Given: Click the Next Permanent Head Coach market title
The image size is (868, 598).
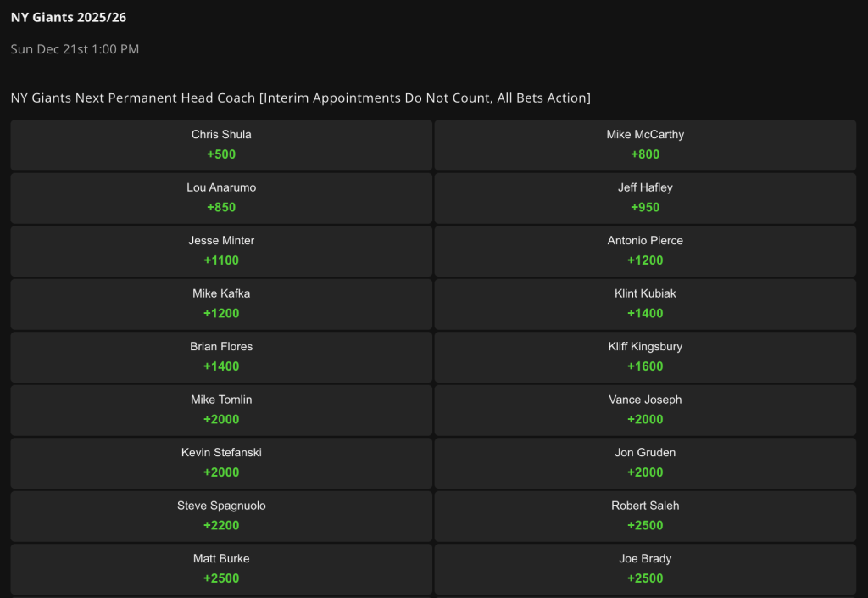Looking at the screenshot, I should (300, 98).
